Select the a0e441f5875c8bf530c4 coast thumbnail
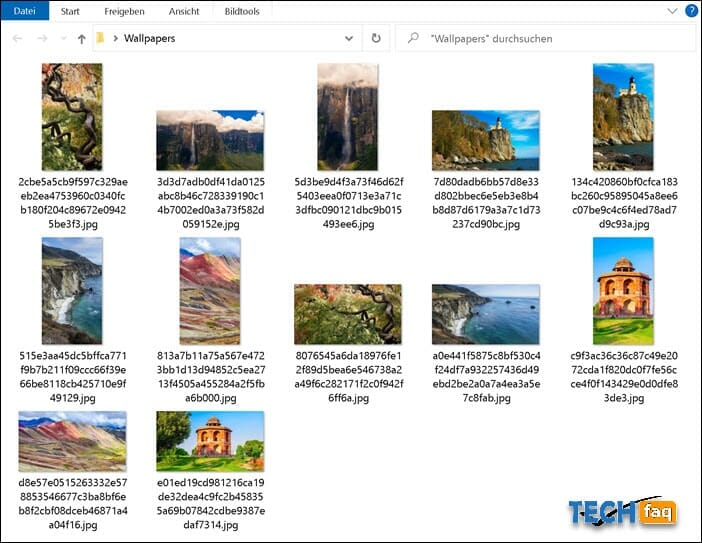The width and height of the screenshot is (702, 543). [486, 314]
